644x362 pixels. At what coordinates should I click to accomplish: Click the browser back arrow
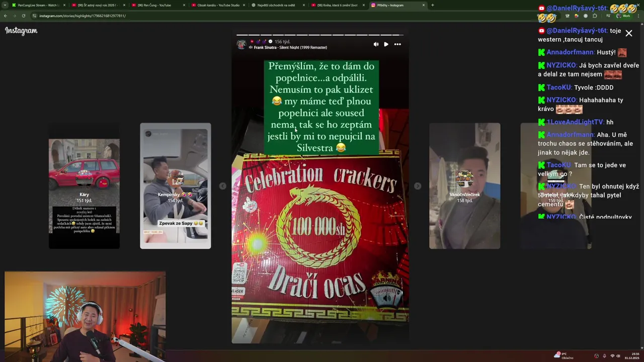point(6,16)
